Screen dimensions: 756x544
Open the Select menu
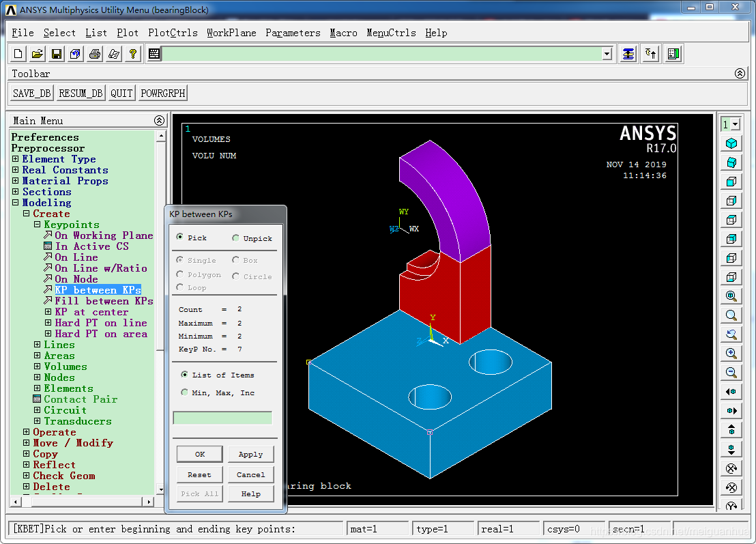point(59,33)
